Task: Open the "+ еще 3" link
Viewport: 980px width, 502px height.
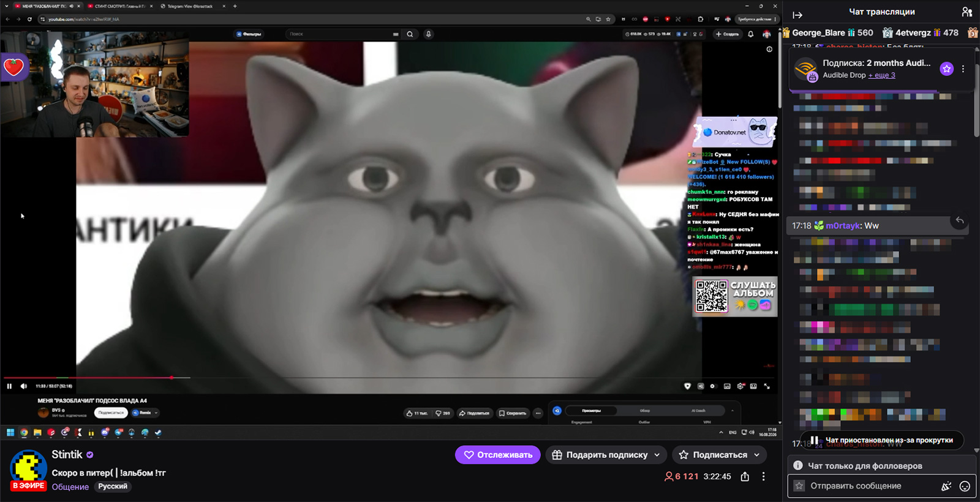Action: 882,75
